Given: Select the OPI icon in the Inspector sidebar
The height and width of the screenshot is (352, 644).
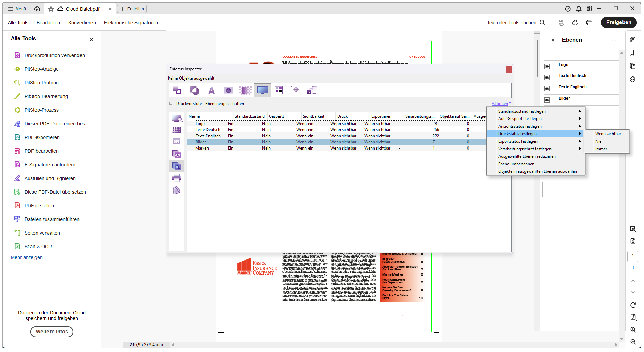Looking at the screenshot, I should pos(176,142).
